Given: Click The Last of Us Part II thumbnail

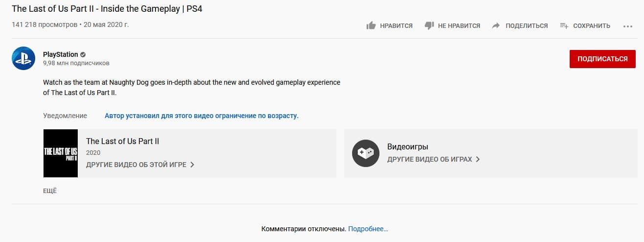Looking at the screenshot, I should (x=61, y=153).
